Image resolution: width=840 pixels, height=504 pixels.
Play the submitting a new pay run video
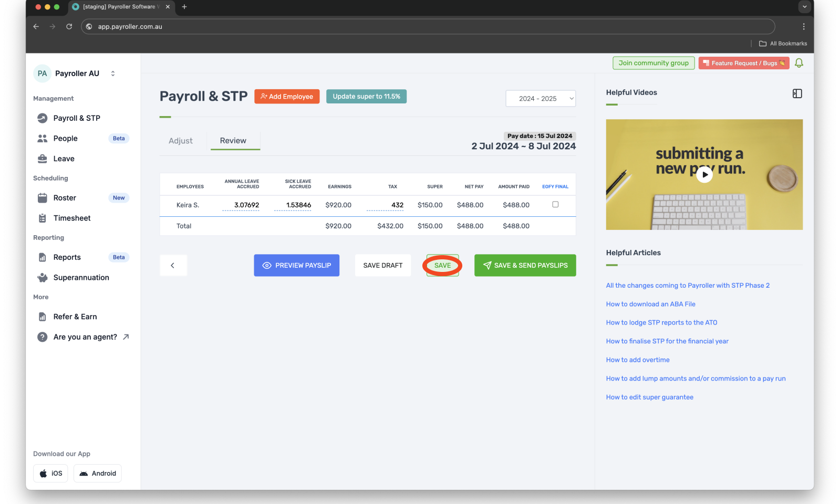click(704, 174)
